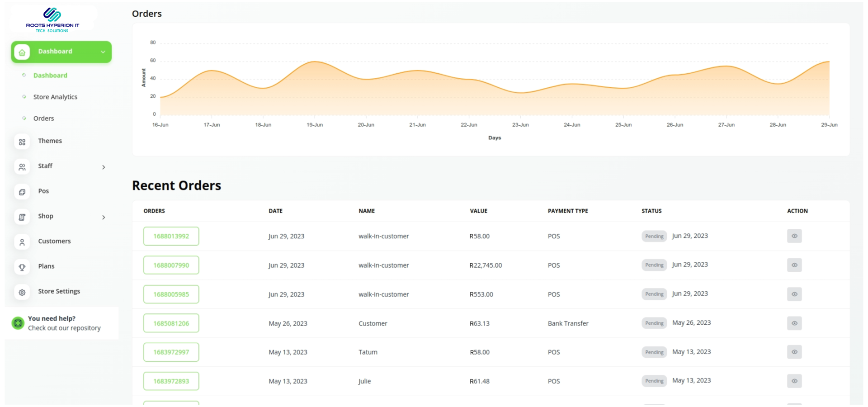Open the Orders submenu item

pos(43,118)
